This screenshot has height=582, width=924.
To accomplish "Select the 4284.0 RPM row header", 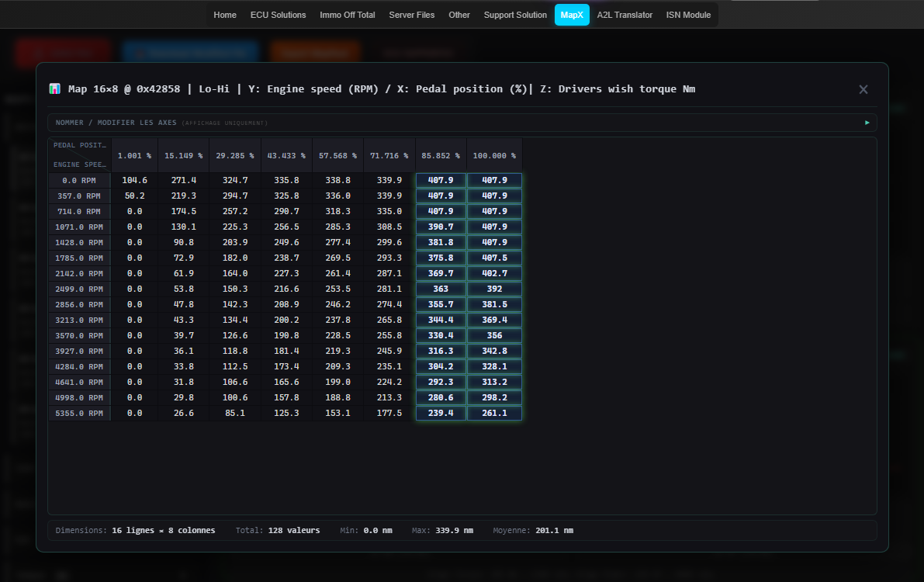I will click(79, 367).
